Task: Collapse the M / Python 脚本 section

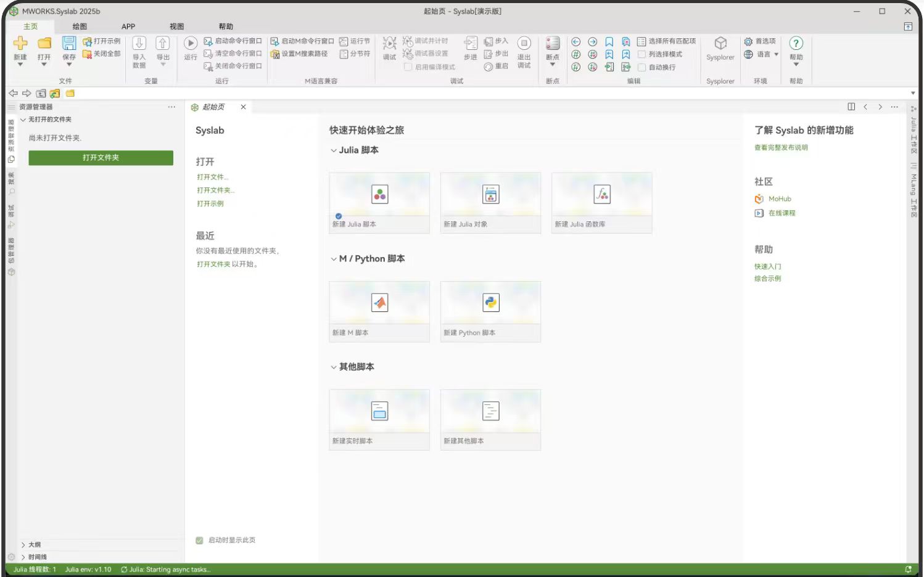Action: point(334,259)
